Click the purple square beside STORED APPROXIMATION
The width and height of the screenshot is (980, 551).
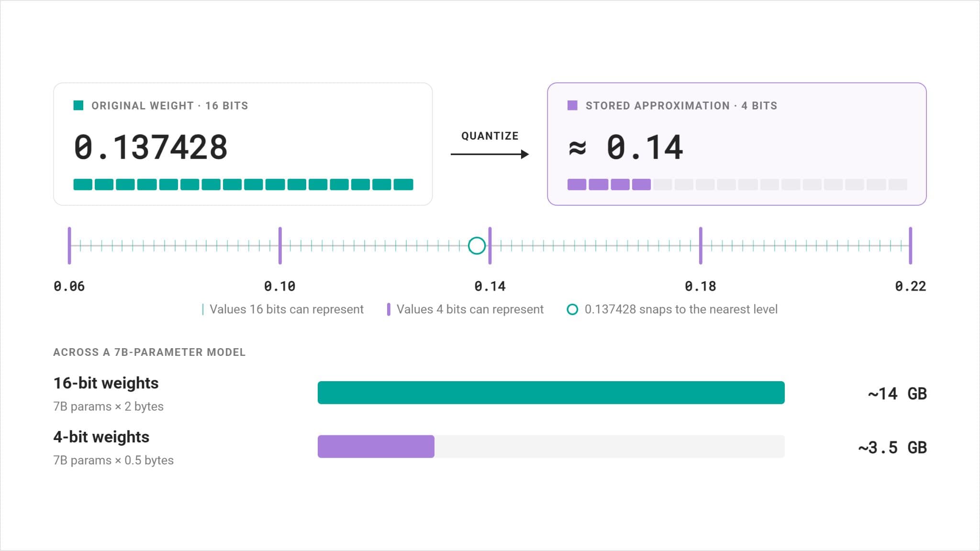572,105
